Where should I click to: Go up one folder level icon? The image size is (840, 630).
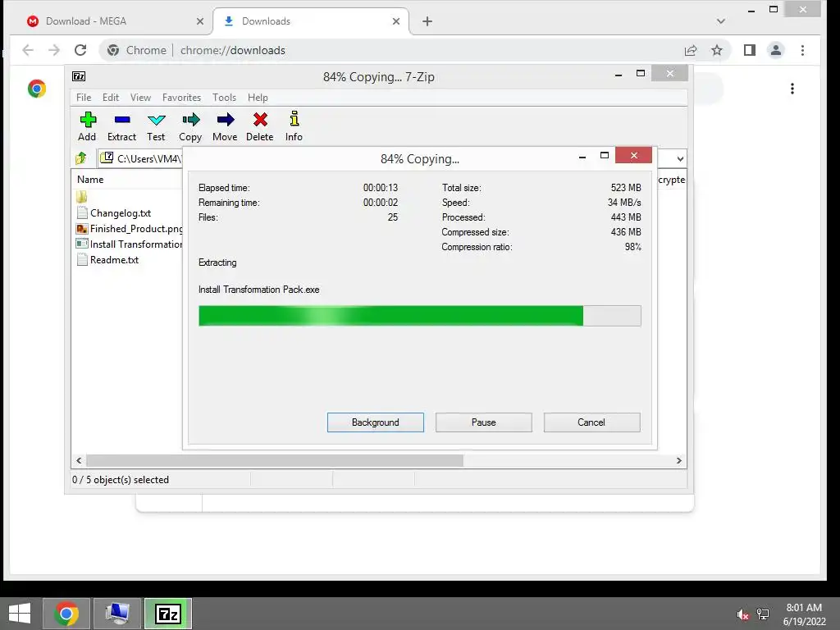81,158
